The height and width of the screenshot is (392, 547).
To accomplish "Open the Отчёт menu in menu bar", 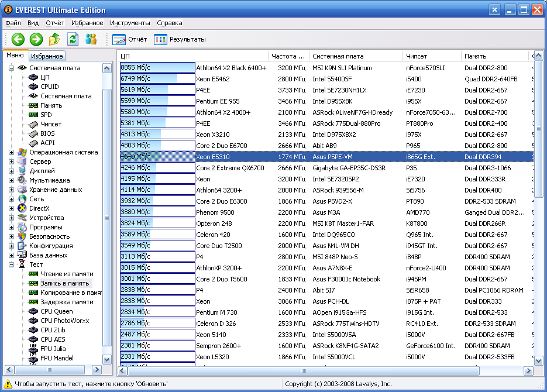I will point(55,23).
